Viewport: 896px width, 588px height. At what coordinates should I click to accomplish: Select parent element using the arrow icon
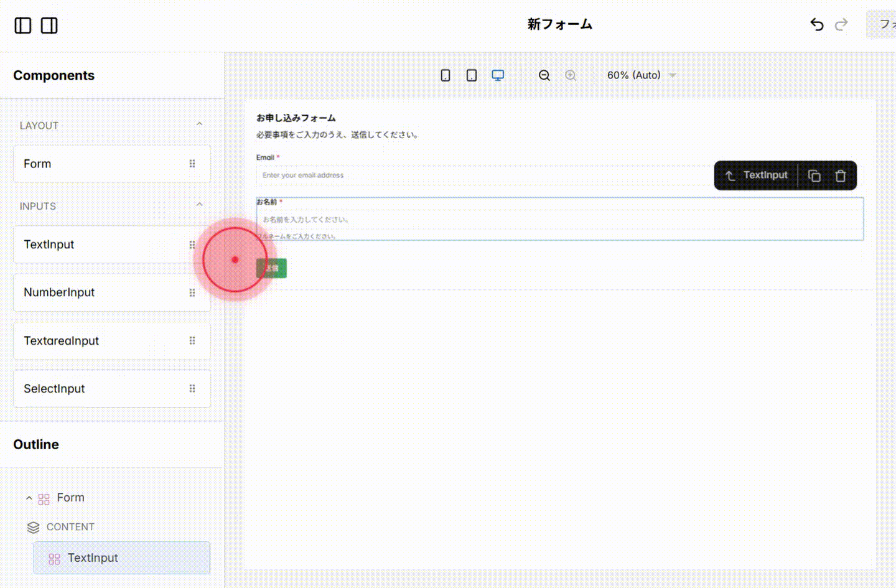(730, 175)
